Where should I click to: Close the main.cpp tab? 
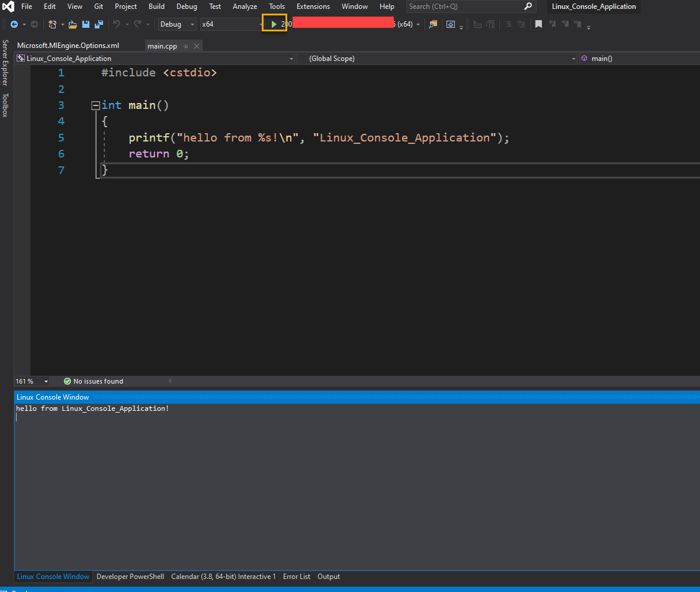click(197, 46)
